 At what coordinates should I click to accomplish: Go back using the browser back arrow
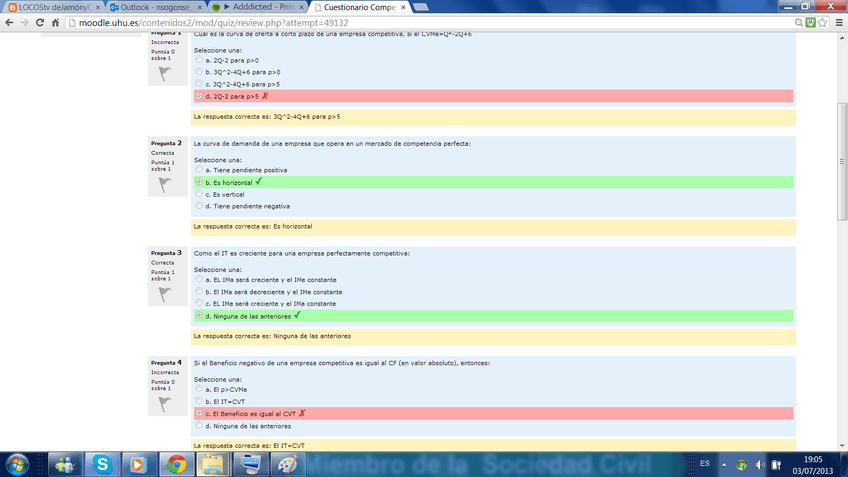[10, 22]
